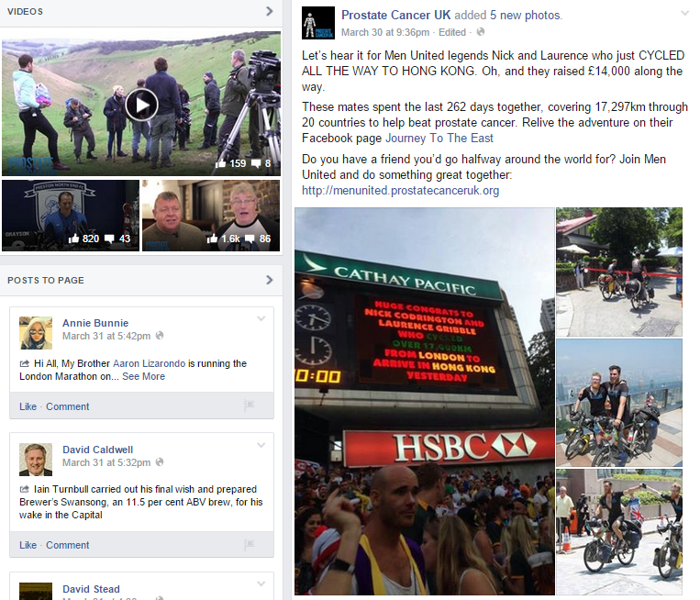700x600 pixels.
Task: Like Annie Bunnie's post
Action: pos(28,406)
